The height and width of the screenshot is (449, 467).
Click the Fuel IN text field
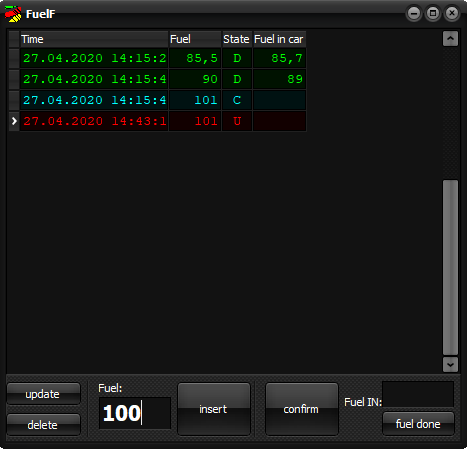pyautogui.click(x=418, y=394)
